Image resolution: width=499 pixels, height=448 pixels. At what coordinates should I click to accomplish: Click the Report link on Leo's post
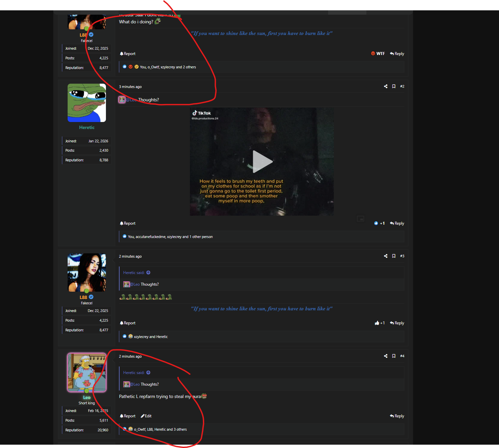[127, 416]
